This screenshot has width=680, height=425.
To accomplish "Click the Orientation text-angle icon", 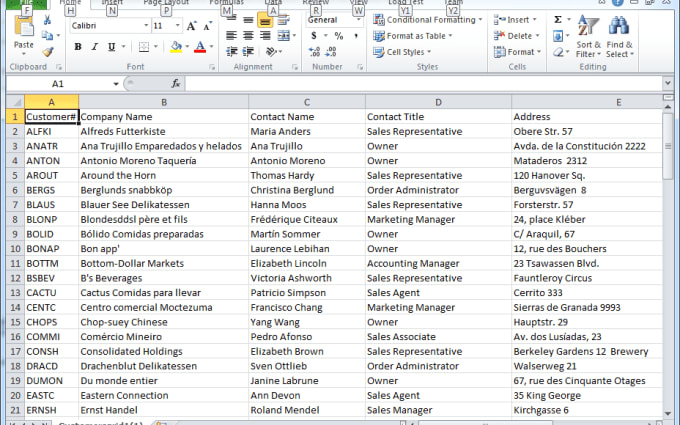I will click(271, 52).
